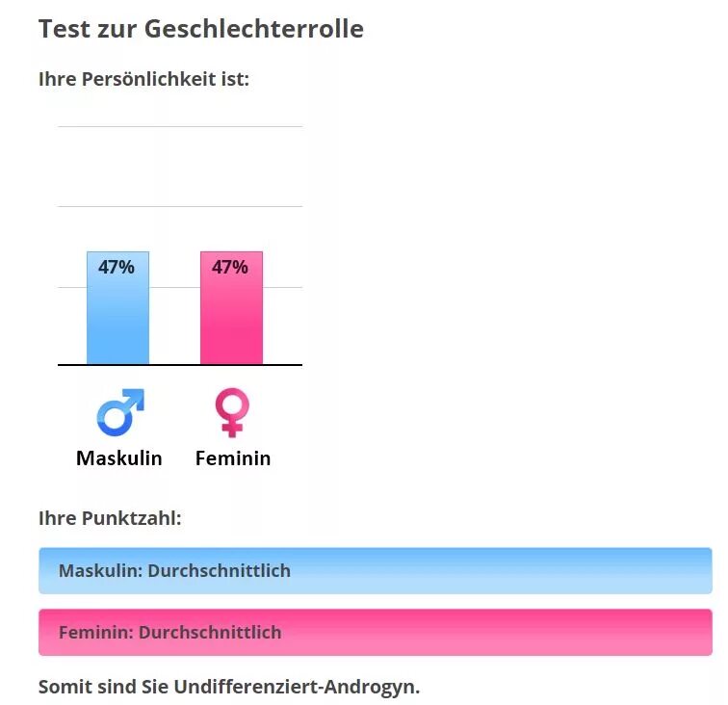This screenshot has width=728, height=705.
Task: Click the Ihre Punktzahl heading
Action: pyautogui.click(x=110, y=518)
